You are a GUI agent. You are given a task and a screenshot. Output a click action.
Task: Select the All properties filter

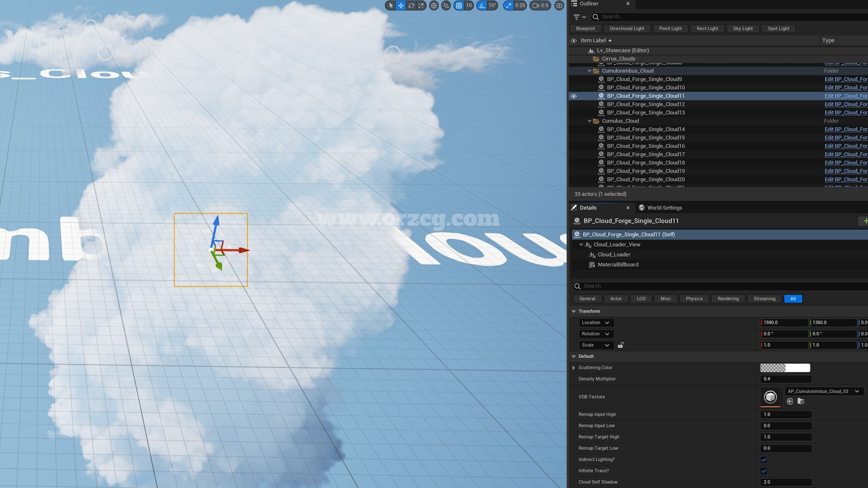[793, 299]
